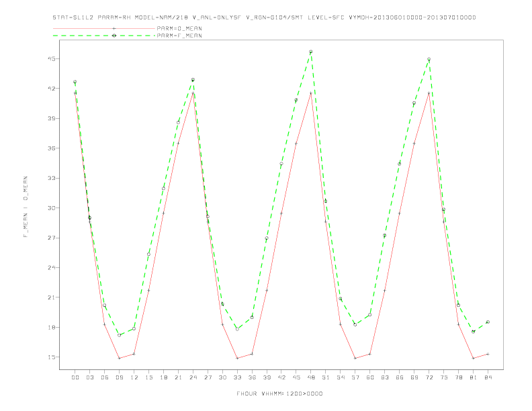Click x-axis forecast hour label 36
The height and width of the screenshot is (411, 532).
tap(252, 377)
